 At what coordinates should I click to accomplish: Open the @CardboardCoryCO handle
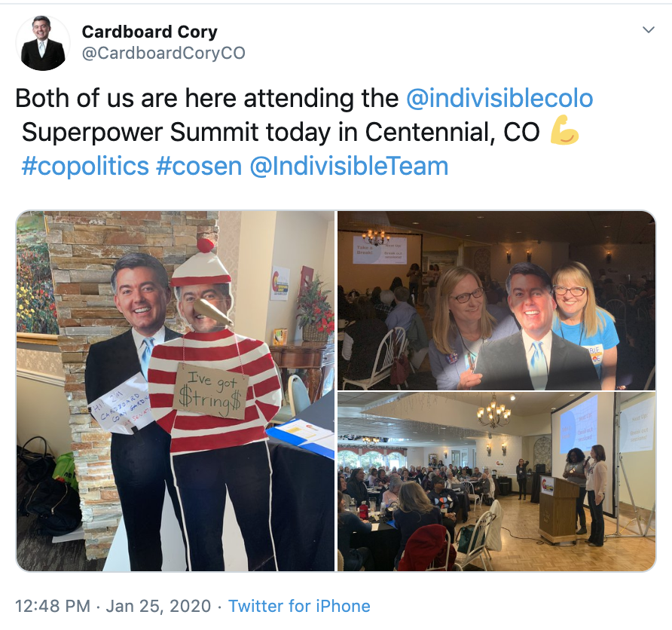tap(163, 54)
